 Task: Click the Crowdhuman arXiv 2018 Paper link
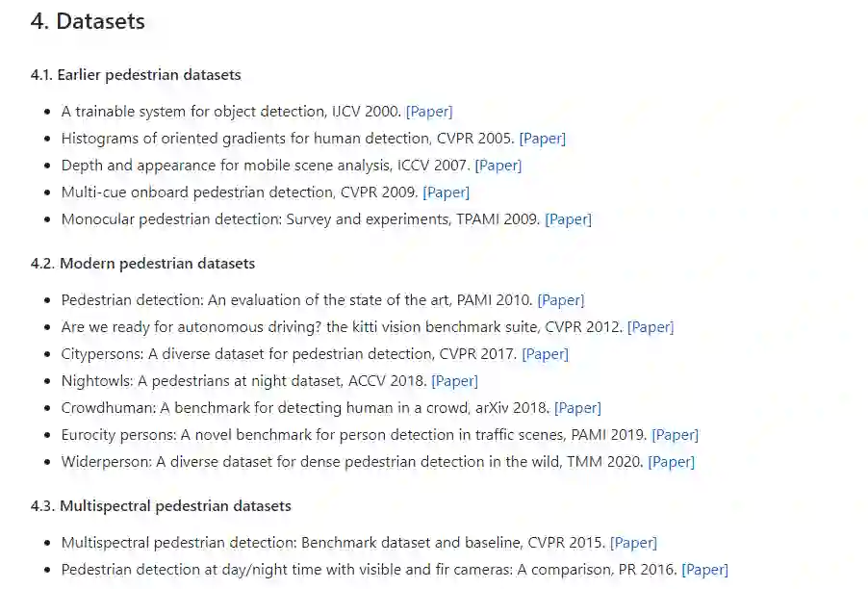pyautogui.click(x=578, y=408)
